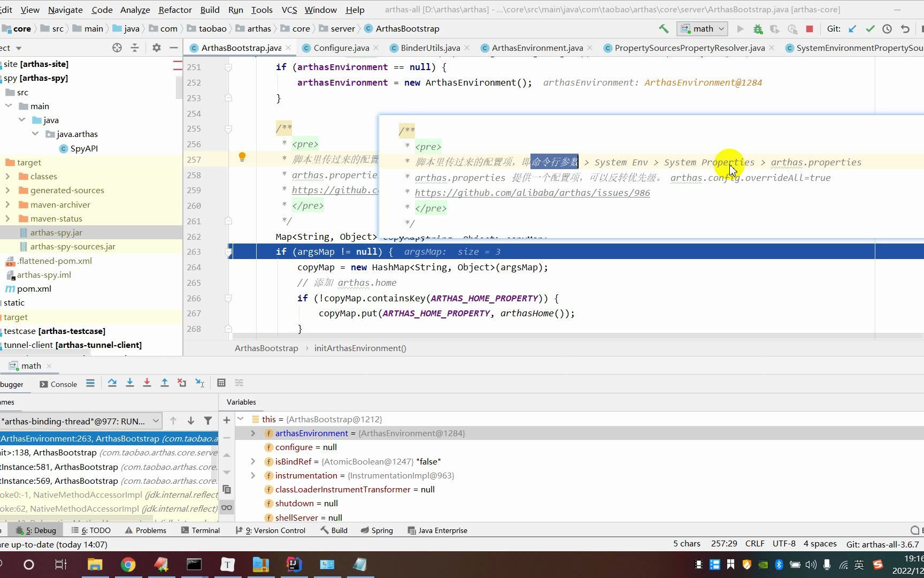Screen dimensions: 924x578
Task: Switch to ArthasEnvironment.java tab
Action: click(x=537, y=48)
